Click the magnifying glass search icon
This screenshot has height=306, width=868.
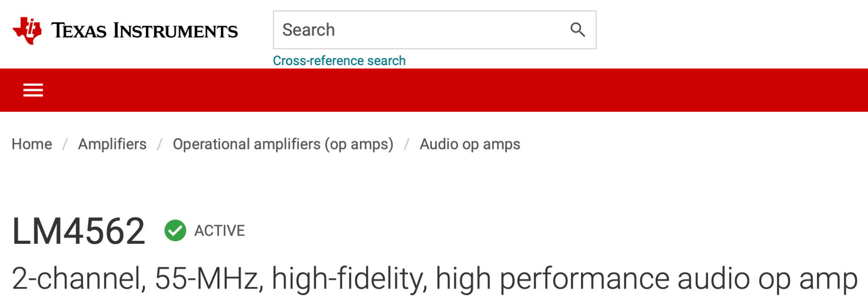pos(578,30)
